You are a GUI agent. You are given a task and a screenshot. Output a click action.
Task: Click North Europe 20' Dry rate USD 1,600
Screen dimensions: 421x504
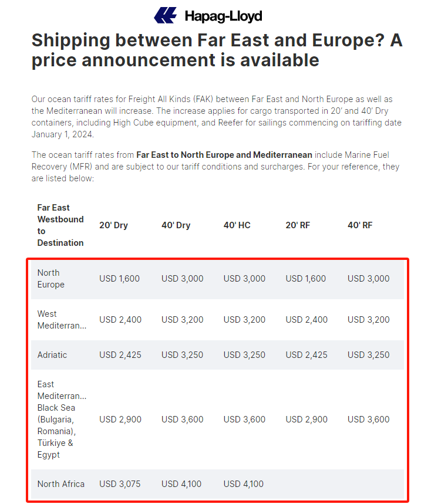[x=119, y=279]
